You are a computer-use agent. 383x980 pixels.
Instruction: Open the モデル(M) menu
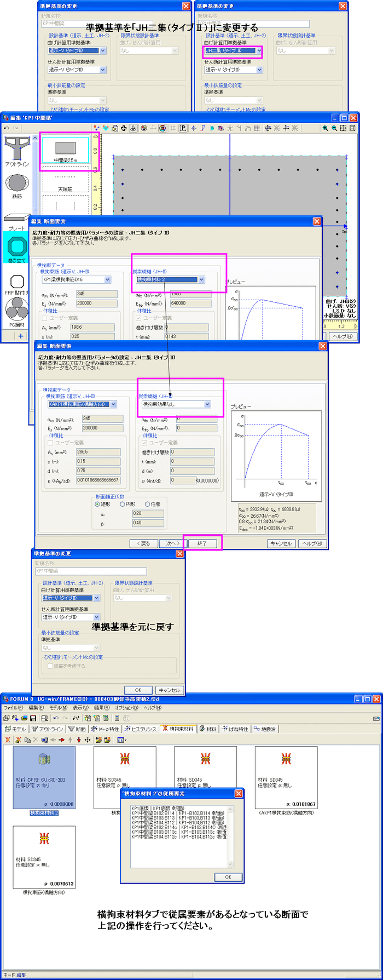[x=59, y=708]
